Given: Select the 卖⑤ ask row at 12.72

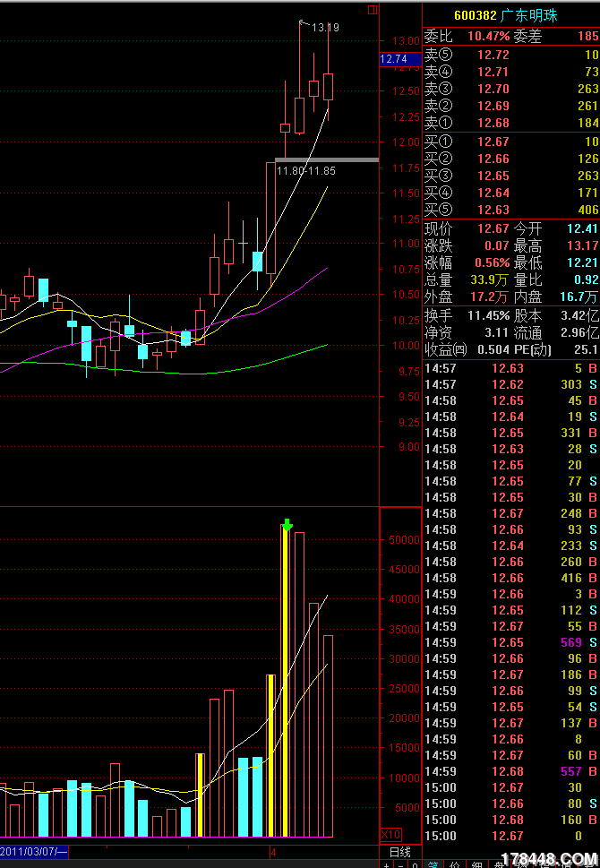Looking at the screenshot, I should click(x=510, y=55).
